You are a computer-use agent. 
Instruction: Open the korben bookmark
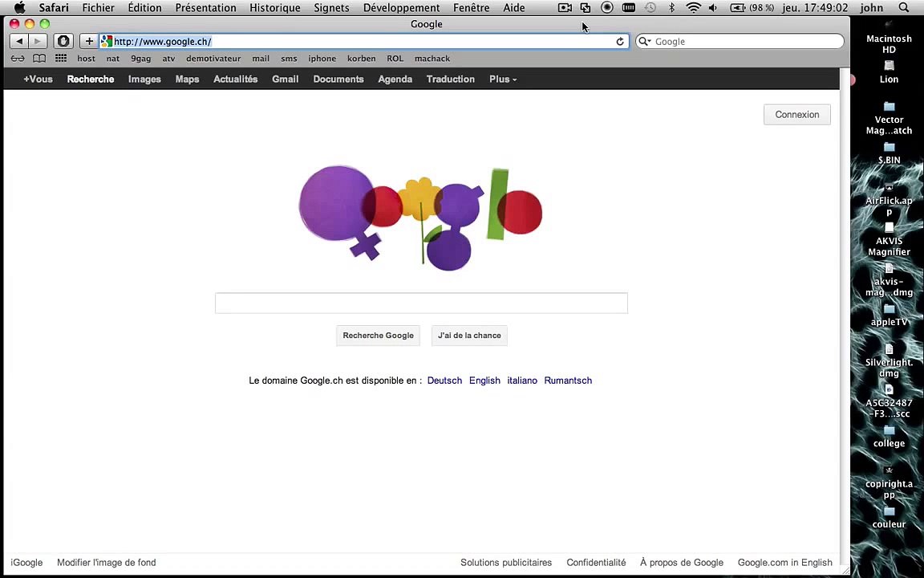(361, 59)
